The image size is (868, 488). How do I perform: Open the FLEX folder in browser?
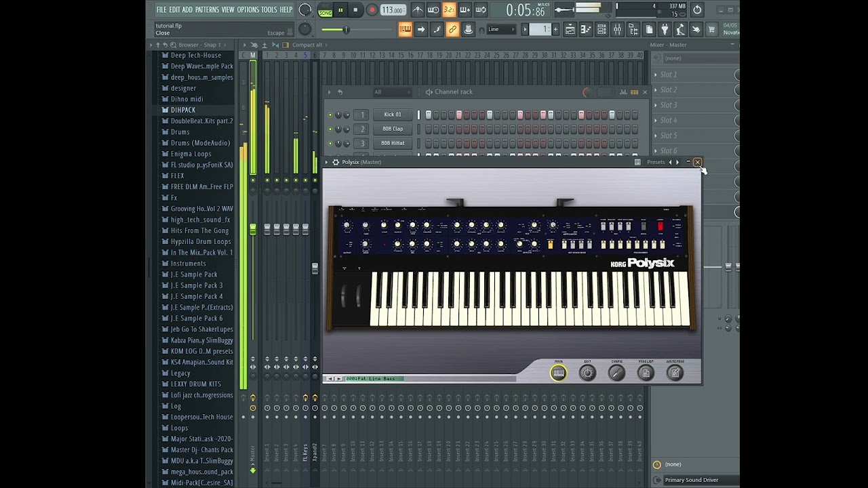[x=177, y=176]
